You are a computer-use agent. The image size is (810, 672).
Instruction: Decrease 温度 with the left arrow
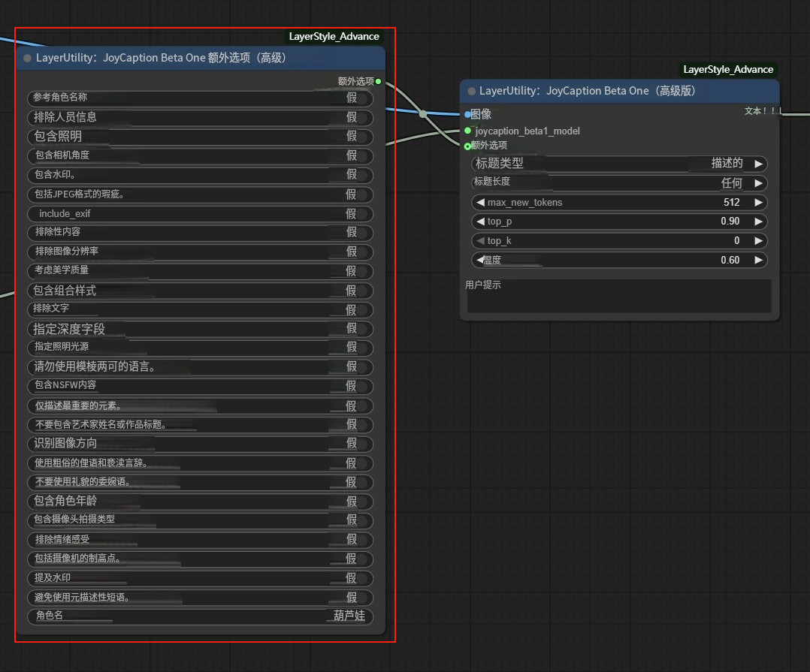480,260
